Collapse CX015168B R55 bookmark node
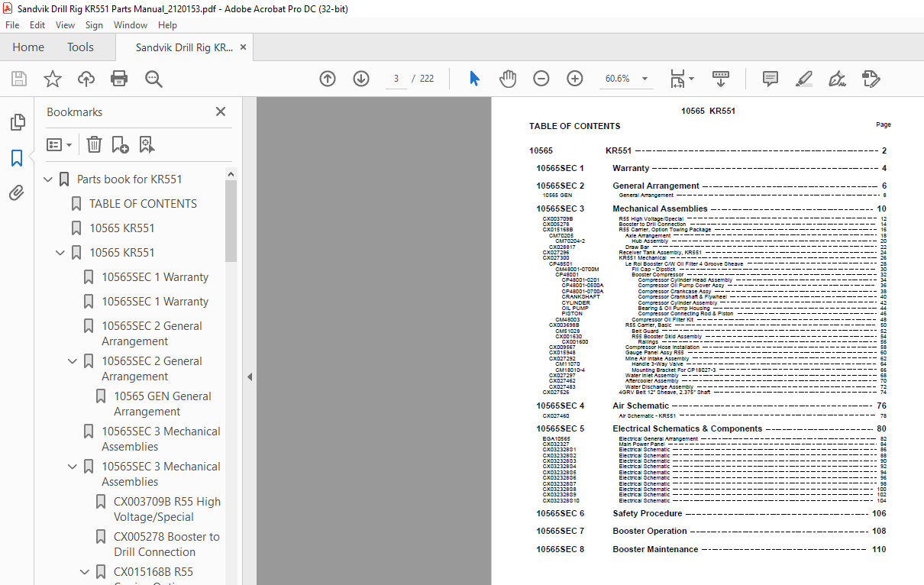 [85, 572]
